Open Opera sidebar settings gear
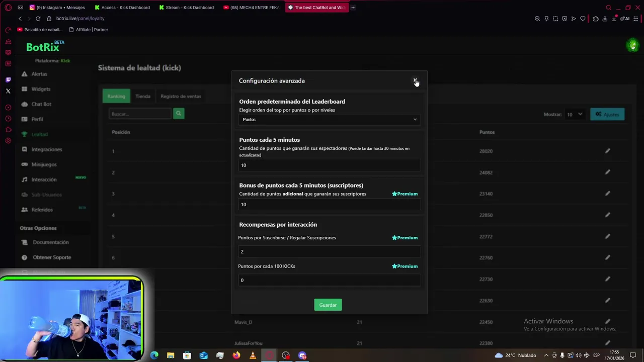 pos(8,141)
